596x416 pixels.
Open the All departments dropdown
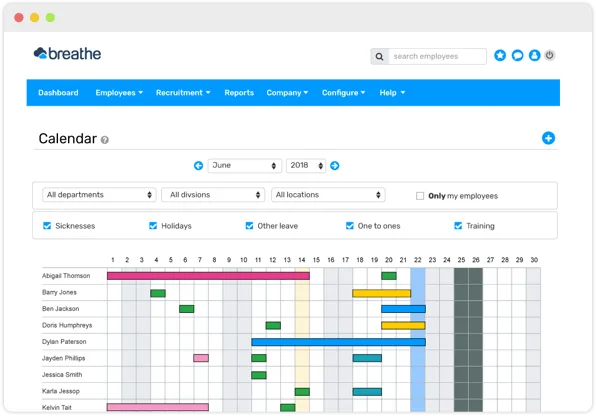tap(99, 195)
